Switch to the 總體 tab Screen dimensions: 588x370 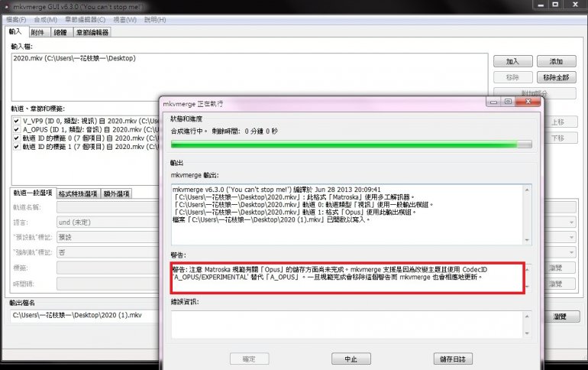pyautogui.click(x=60, y=33)
